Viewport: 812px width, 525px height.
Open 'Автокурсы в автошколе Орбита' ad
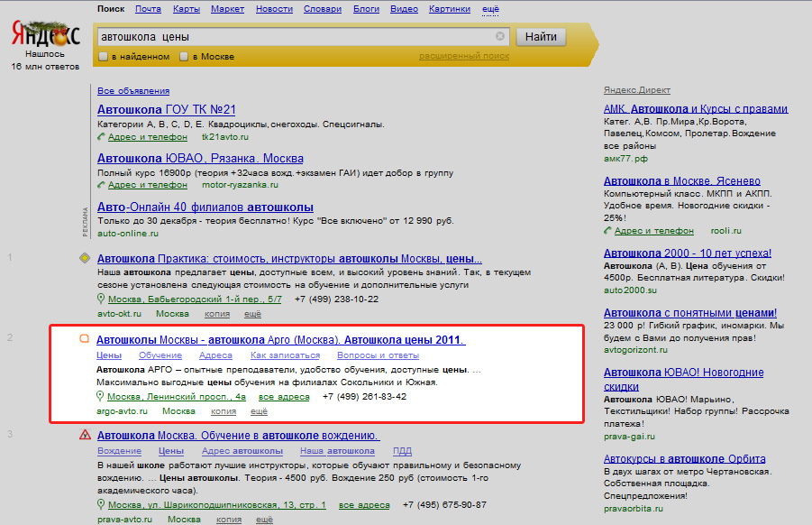[x=685, y=458]
